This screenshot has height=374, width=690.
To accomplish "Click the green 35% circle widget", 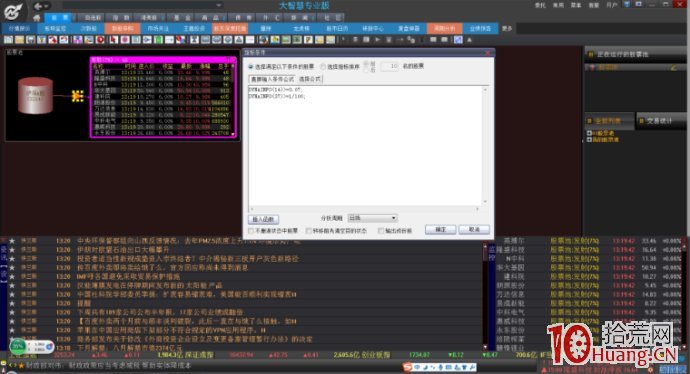I will (x=18, y=346).
